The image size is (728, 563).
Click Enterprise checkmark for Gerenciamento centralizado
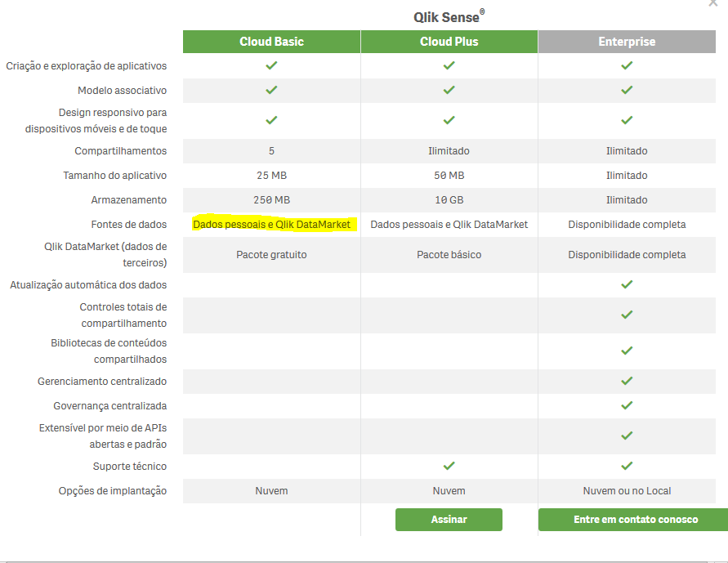[x=627, y=381]
